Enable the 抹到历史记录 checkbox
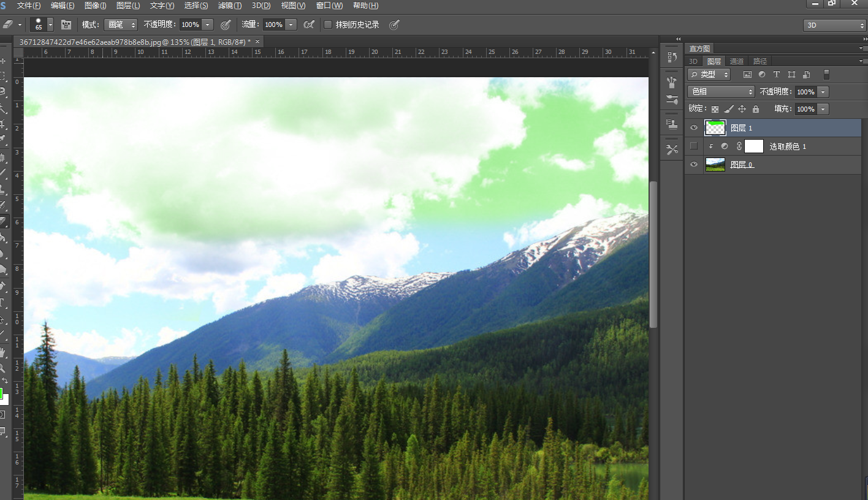Screen dimensions: 868x500 (x=328, y=25)
